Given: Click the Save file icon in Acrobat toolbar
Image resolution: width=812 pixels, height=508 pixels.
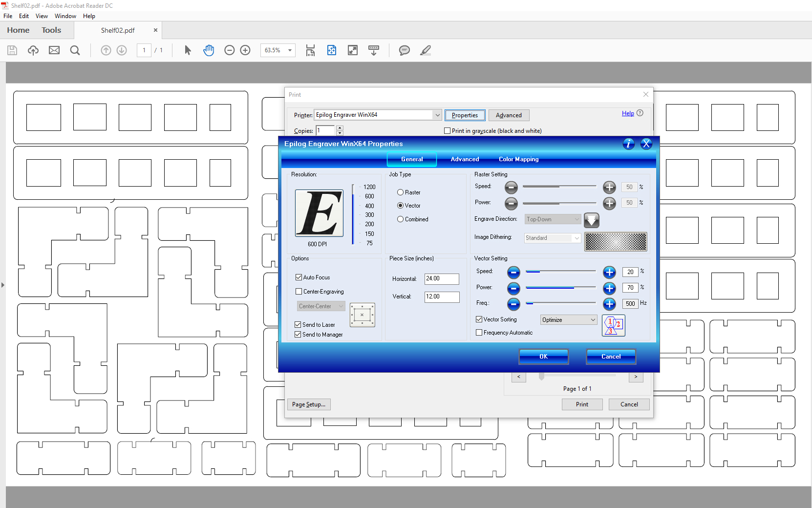Looking at the screenshot, I should (12, 50).
